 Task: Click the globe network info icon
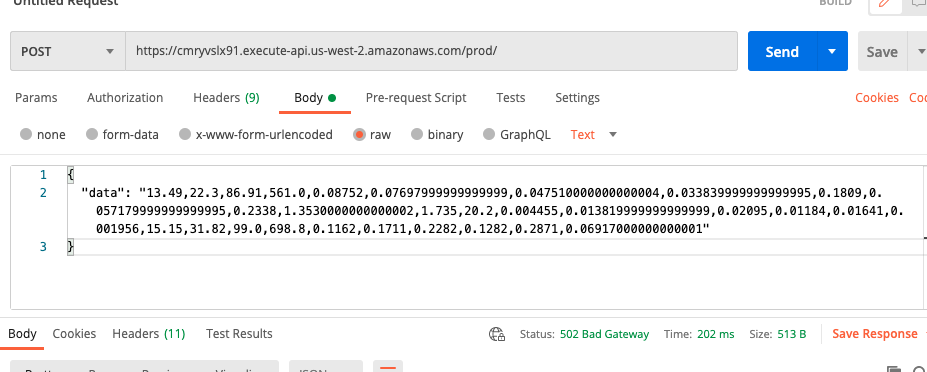497,334
